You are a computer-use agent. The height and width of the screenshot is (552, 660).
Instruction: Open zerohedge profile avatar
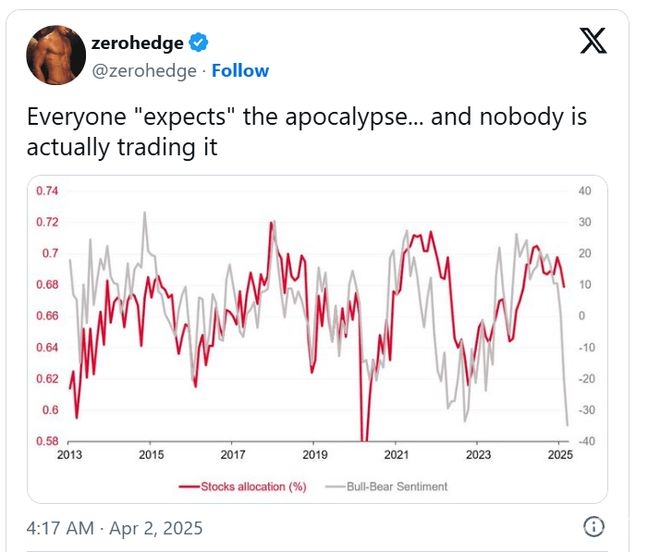coord(56,55)
